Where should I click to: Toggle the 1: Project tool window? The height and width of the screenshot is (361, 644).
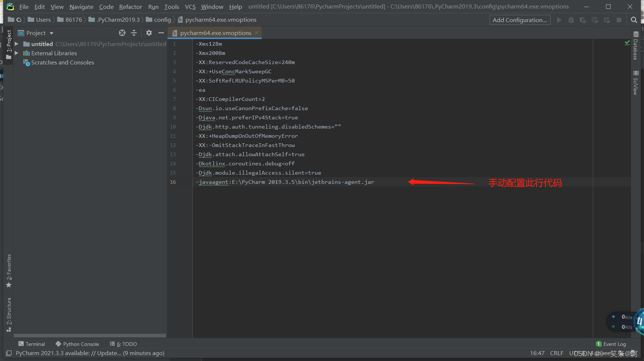pos(9,45)
